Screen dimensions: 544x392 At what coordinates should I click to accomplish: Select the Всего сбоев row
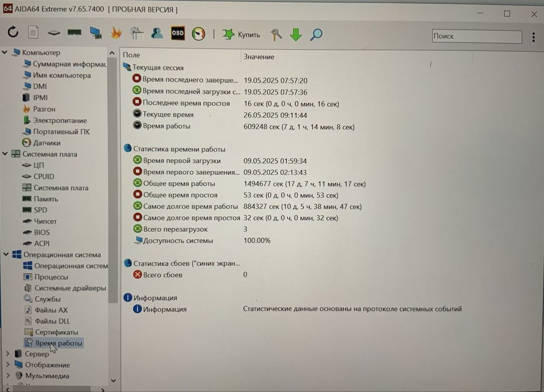pyautogui.click(x=190, y=275)
